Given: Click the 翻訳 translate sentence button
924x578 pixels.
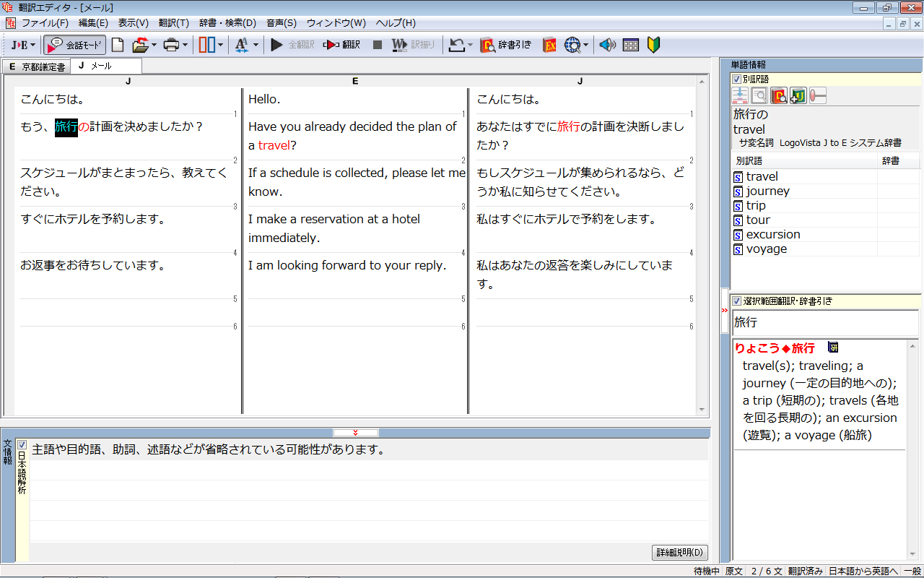Looking at the screenshot, I should click(341, 45).
